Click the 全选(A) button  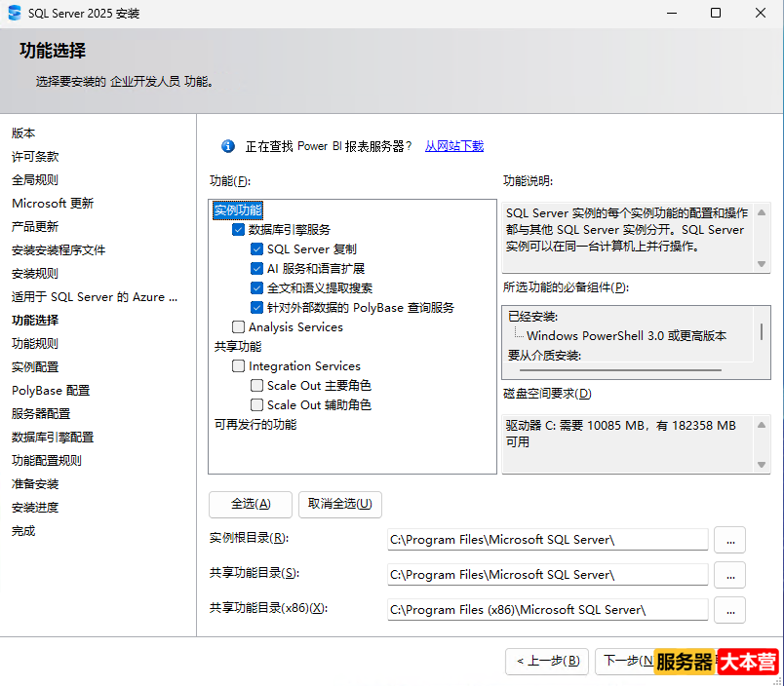click(x=250, y=505)
